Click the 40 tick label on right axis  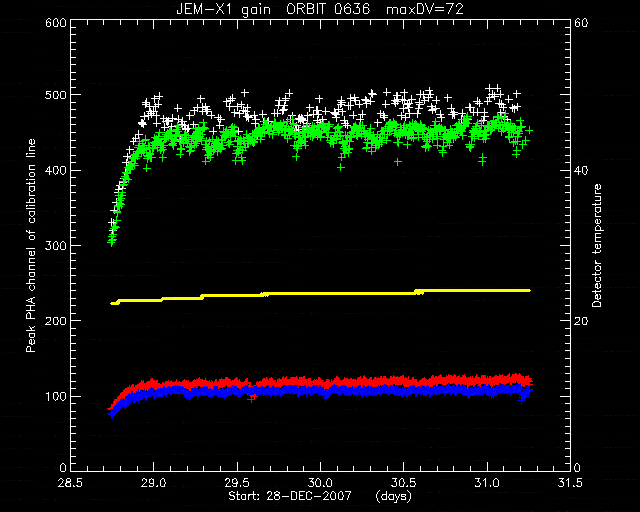pyautogui.click(x=581, y=170)
